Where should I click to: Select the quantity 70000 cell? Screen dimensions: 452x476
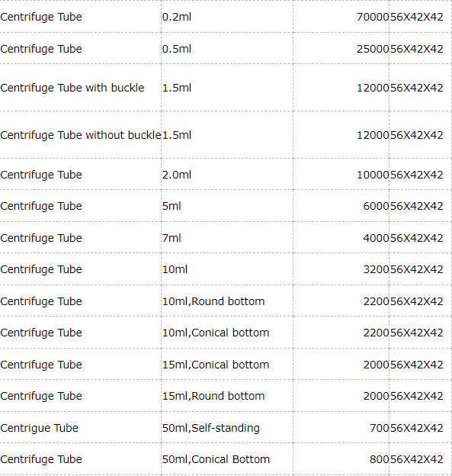click(341, 17)
